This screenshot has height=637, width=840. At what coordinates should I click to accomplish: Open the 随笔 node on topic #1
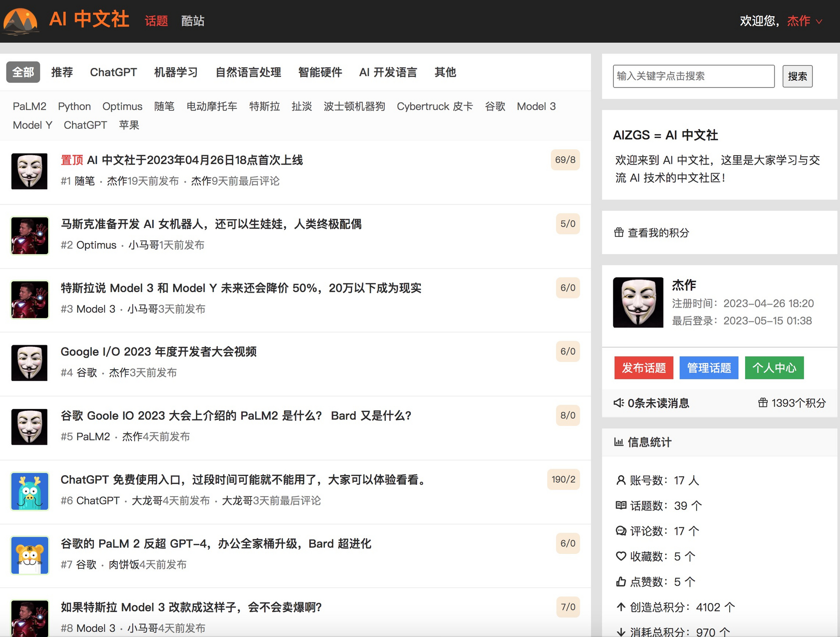pyautogui.click(x=84, y=181)
